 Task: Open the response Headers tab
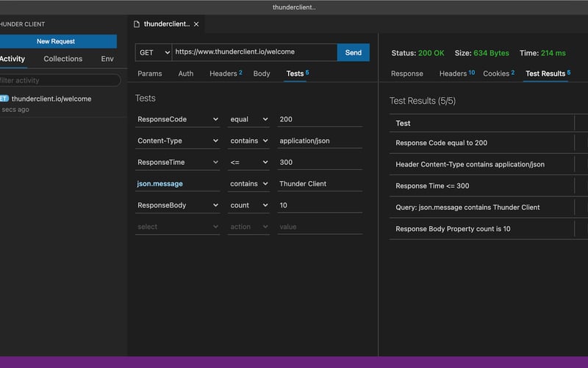(456, 74)
